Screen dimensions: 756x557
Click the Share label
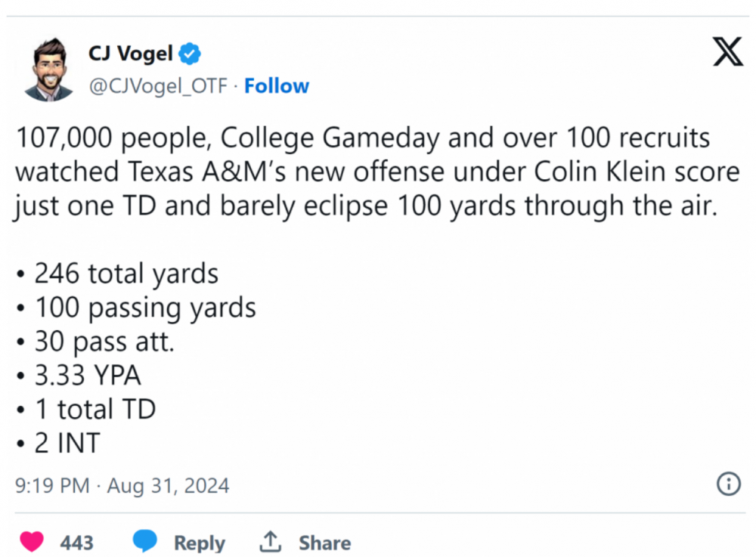click(x=324, y=543)
